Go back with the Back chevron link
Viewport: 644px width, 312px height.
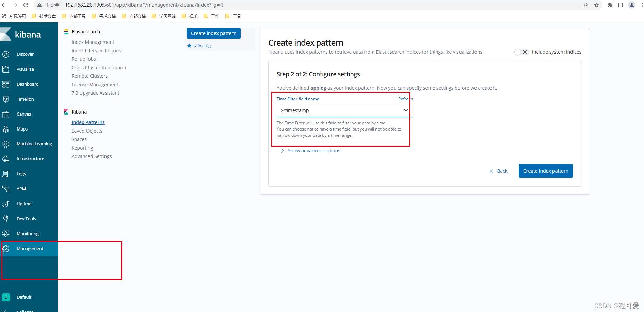[499, 171]
